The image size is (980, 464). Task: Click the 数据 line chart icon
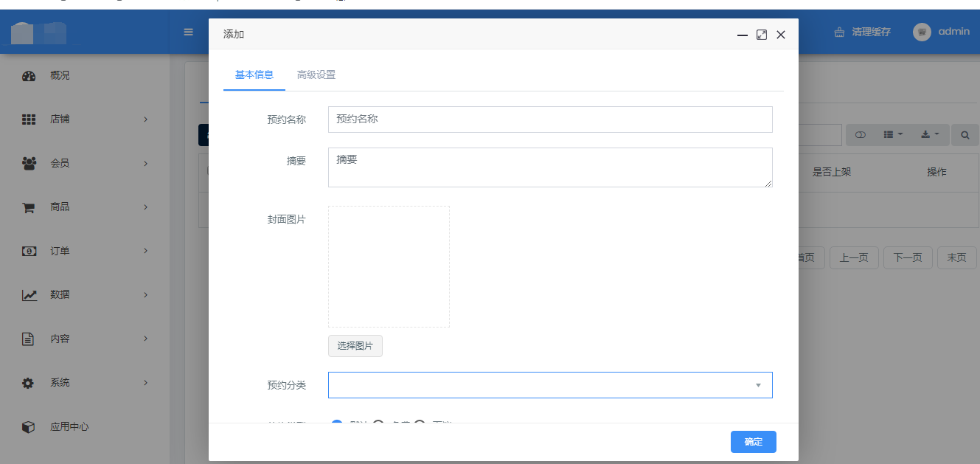[29, 295]
